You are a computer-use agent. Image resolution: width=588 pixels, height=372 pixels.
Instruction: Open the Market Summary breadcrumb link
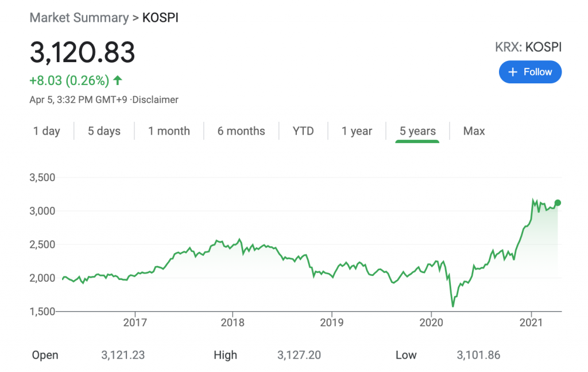coord(79,17)
